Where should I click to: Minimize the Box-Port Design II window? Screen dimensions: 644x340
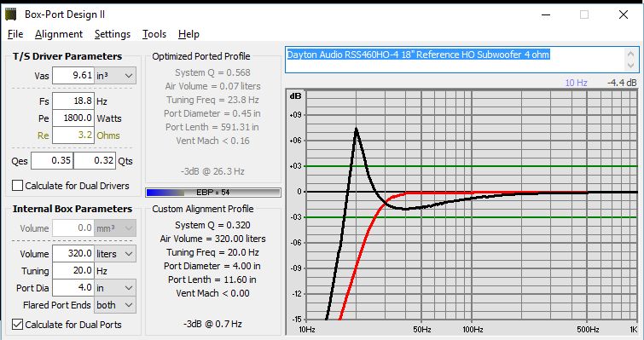[x=546, y=14]
